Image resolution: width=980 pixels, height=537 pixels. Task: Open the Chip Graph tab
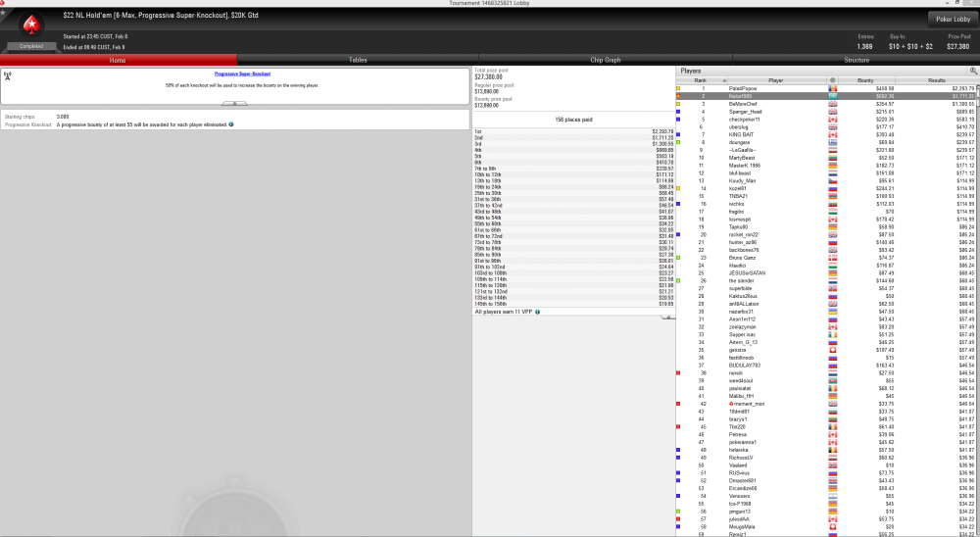[x=605, y=60]
